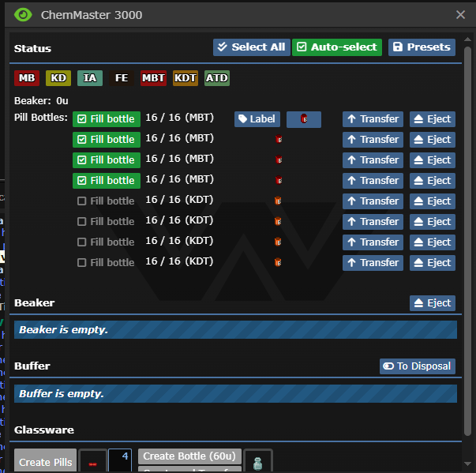Switch the buffer To Disposal toggle
The height and width of the screenshot is (473, 476).
point(417,366)
